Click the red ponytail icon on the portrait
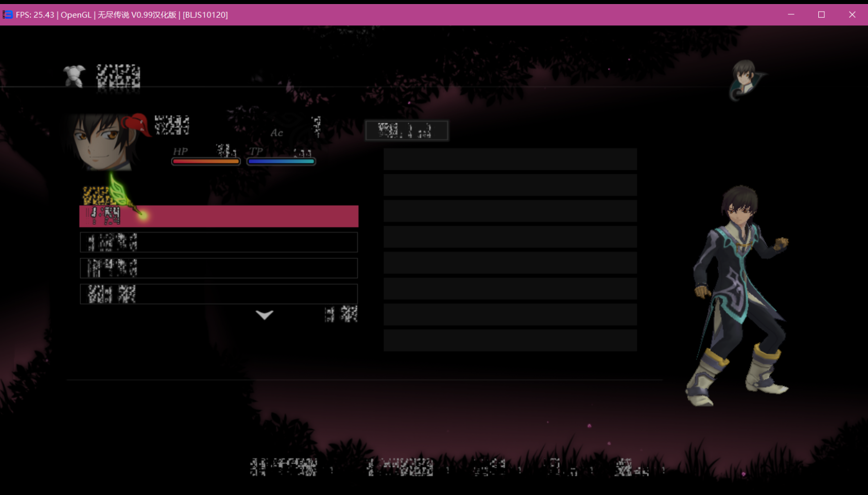The image size is (868, 495). 136,124
